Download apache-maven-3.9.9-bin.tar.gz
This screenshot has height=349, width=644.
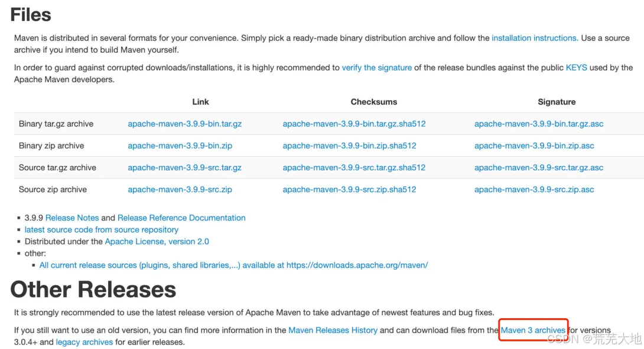click(184, 124)
